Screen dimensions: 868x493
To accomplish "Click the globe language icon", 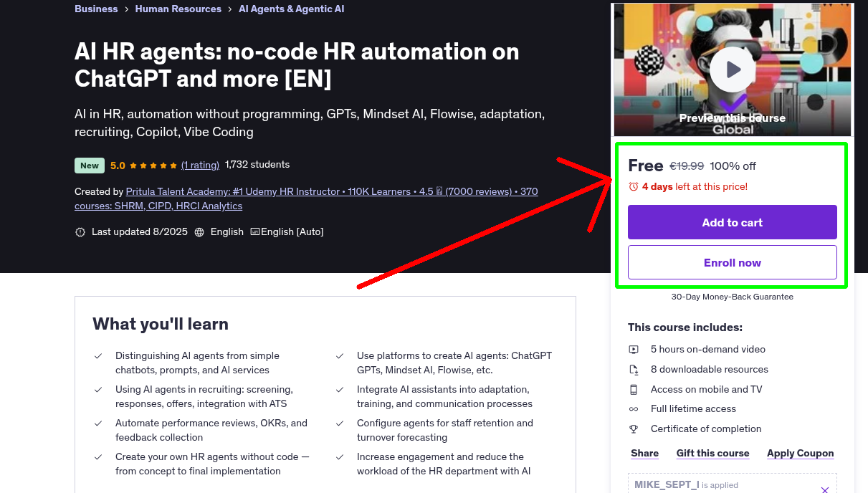I will click(x=199, y=232).
